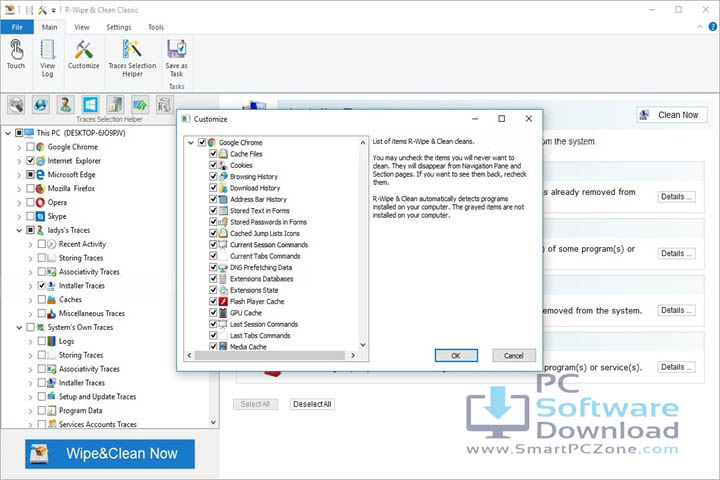Click the globe icon in the helper toolbar

click(40, 105)
